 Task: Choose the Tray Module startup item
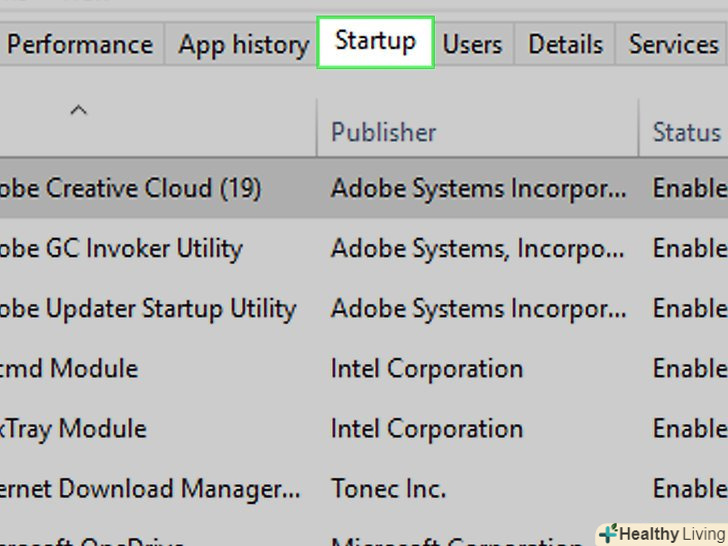[x=74, y=429]
